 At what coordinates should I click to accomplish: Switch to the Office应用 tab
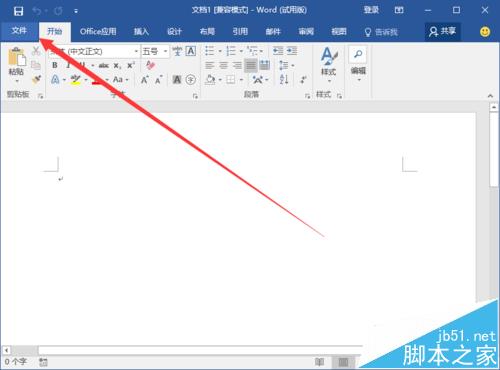click(98, 32)
